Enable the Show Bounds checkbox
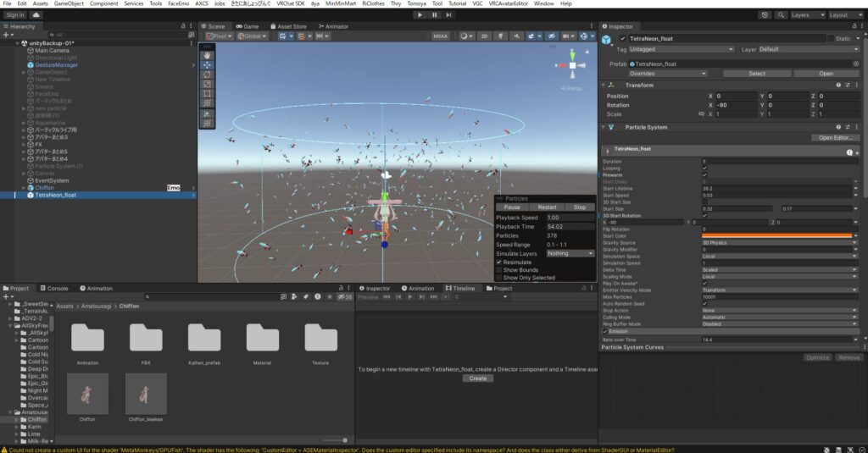868x453 pixels. tap(499, 270)
